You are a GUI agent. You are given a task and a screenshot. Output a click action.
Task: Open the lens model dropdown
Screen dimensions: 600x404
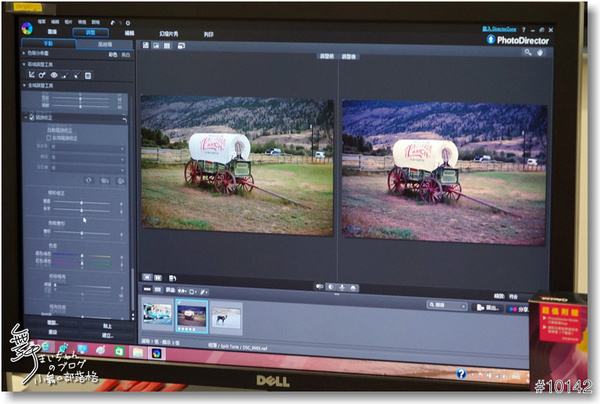[87, 157]
